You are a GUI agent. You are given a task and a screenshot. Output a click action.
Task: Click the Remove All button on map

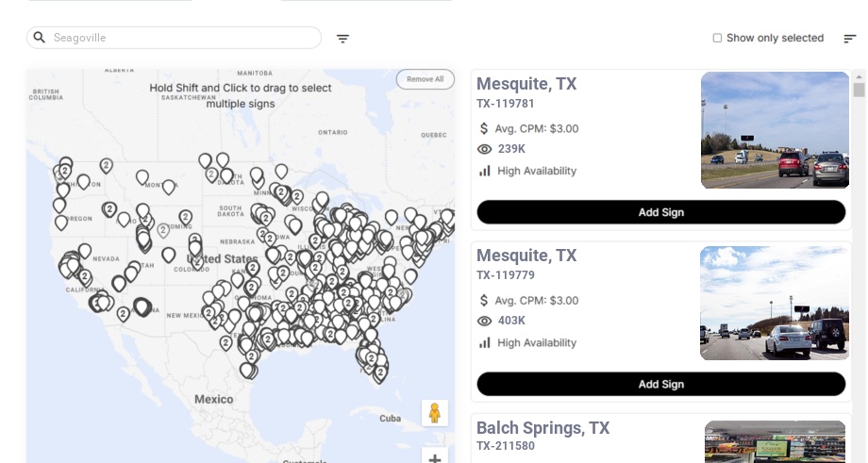coord(425,79)
